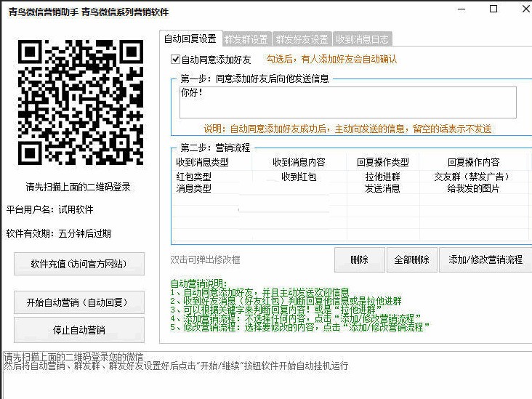Image resolution: width=532 pixels, height=399 pixels.
Task: Toggle 自动同意添加好友 checkbox
Action: pyautogui.click(x=175, y=60)
